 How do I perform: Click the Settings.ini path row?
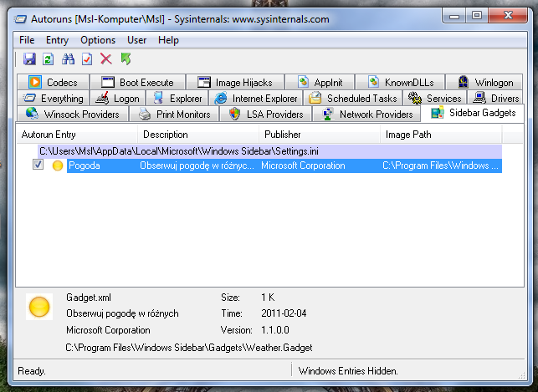269,151
